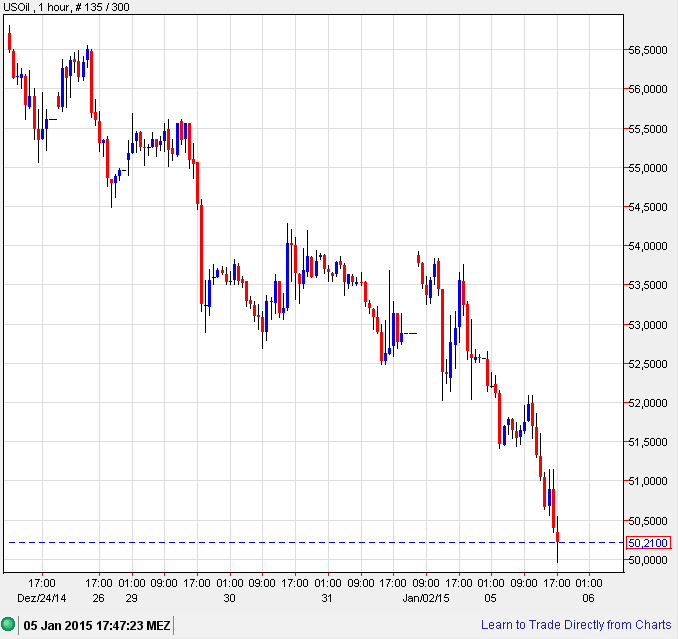Click the 54,5000 price axis label

pos(648,207)
